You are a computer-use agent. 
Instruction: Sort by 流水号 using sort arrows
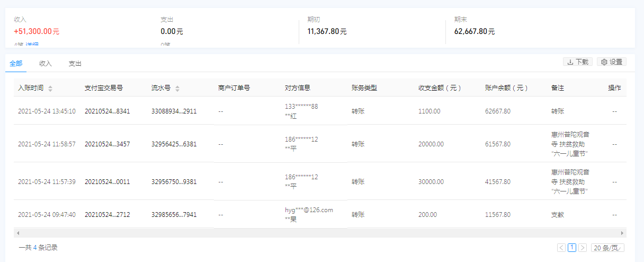[177, 89]
